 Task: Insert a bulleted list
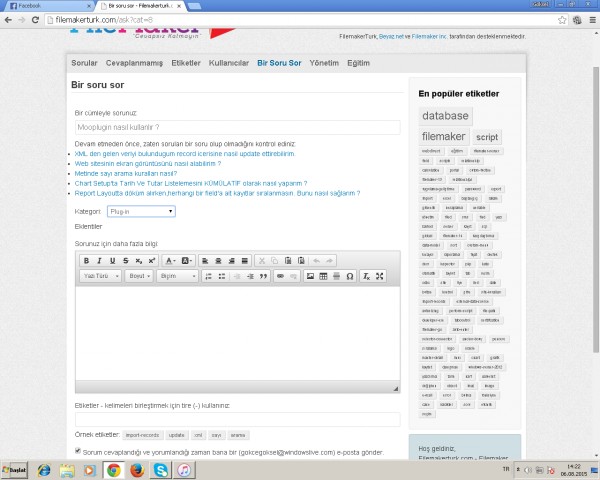[222, 276]
